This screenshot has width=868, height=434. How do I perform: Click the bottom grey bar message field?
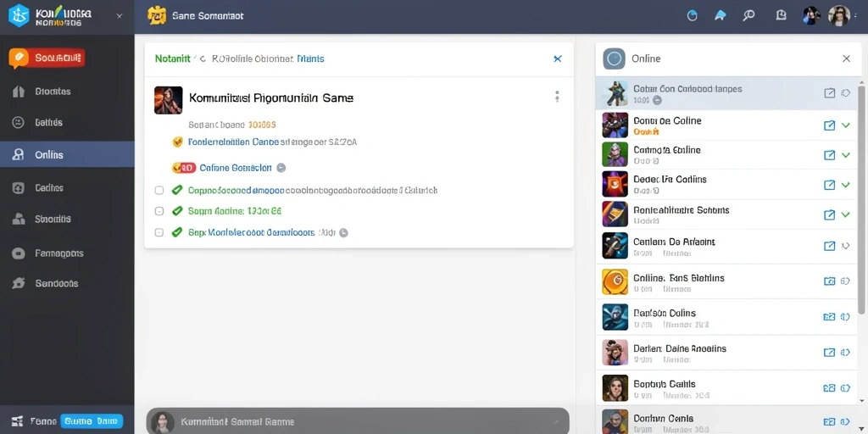pos(358,421)
